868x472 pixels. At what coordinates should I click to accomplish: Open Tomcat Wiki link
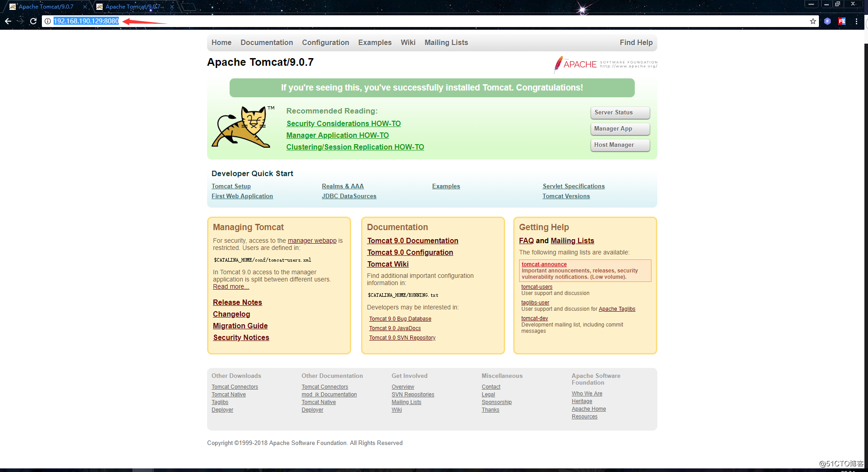(x=388, y=264)
